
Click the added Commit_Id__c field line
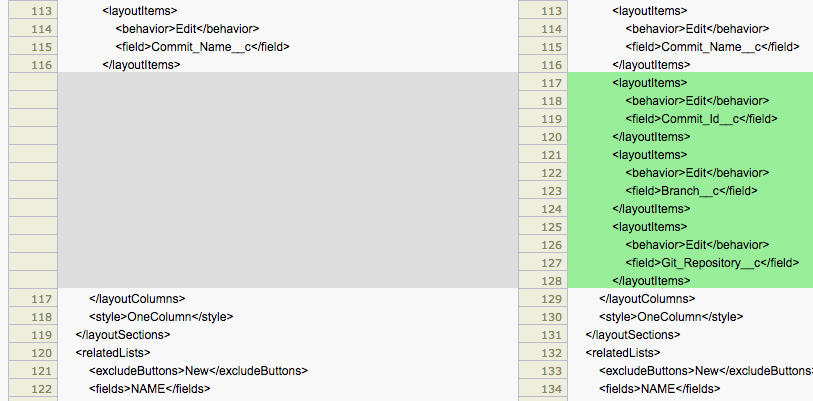pyautogui.click(x=701, y=119)
